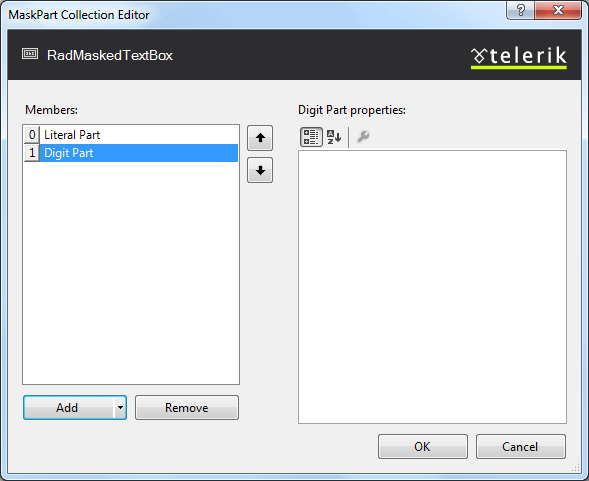Click index 1 row header

tap(32, 153)
